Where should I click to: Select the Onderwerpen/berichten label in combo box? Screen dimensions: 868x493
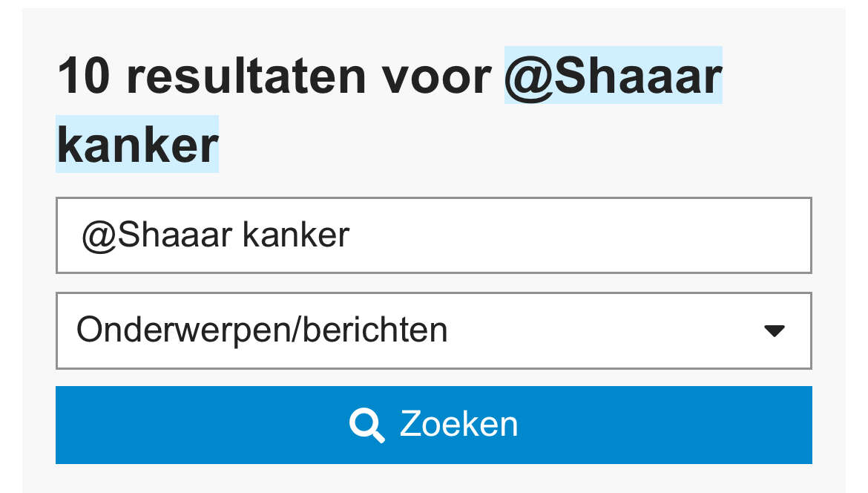262,330
